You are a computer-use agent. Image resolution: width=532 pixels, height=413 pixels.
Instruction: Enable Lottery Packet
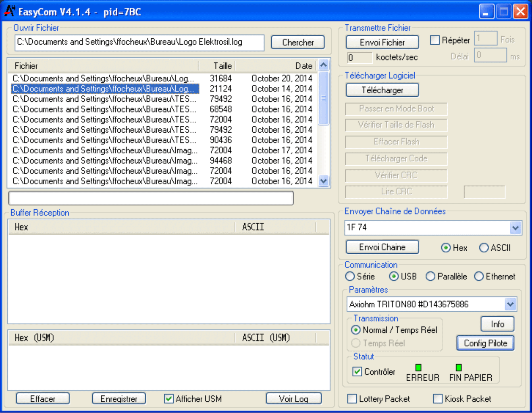351,398
